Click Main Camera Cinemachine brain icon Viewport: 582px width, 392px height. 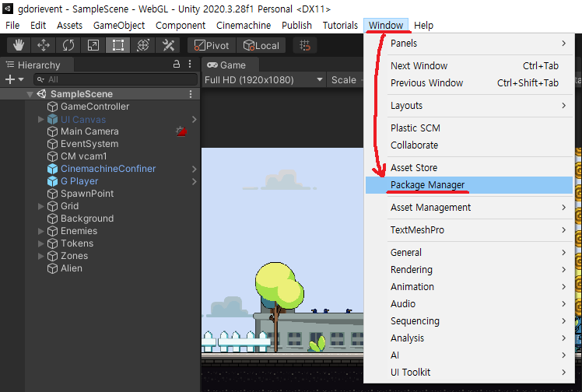click(x=181, y=131)
